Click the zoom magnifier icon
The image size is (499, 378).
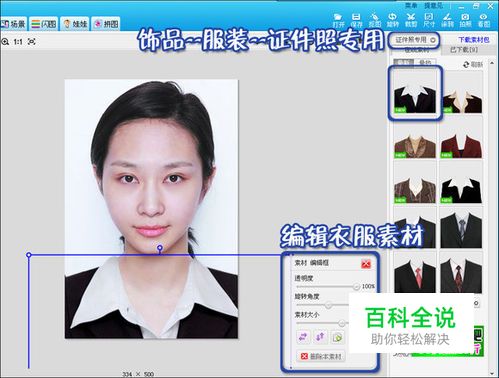pos(5,42)
